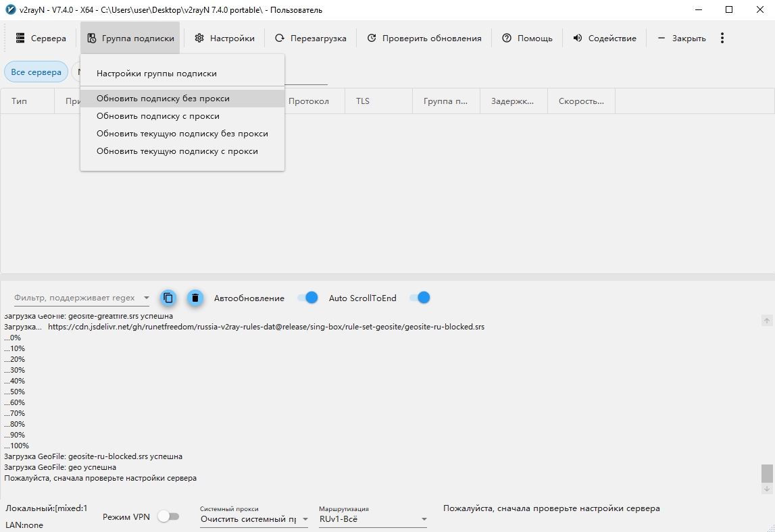Screen dimensions: 775x532
Task: Click the log scrollbar thumb
Action: tap(767, 473)
